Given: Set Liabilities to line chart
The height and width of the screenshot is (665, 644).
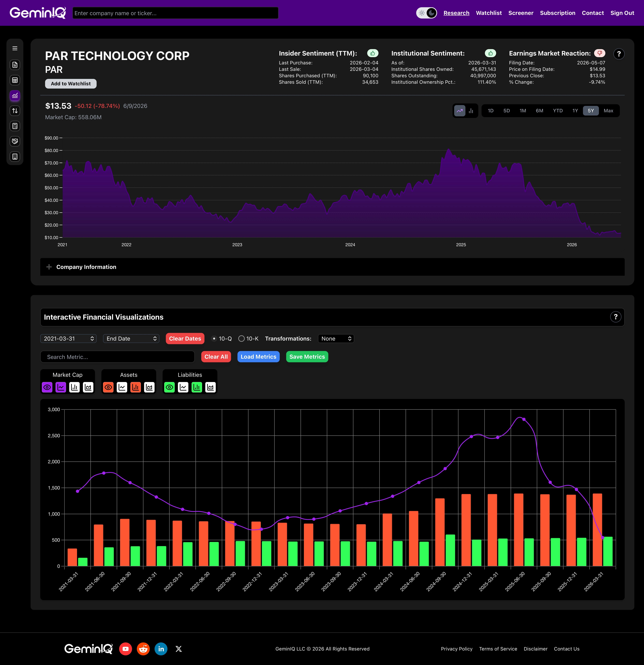Looking at the screenshot, I should (183, 387).
